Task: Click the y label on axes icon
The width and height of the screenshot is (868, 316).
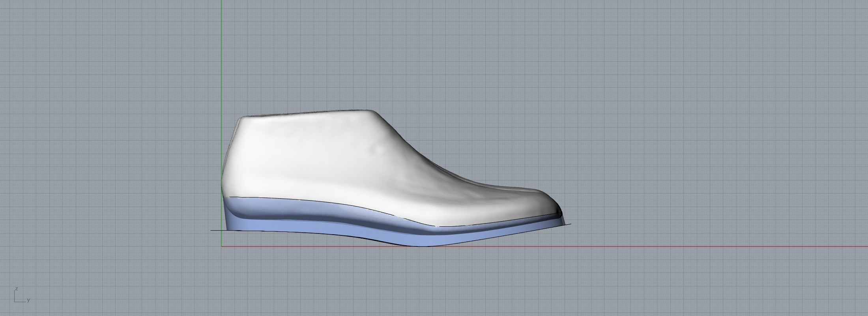Action: 28,301
